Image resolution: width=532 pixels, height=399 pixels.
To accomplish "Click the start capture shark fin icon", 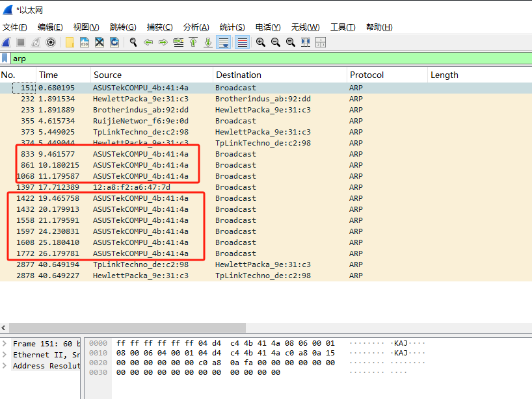I will click(6, 42).
